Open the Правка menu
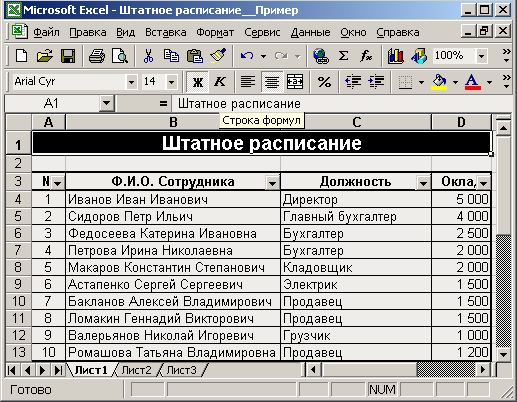Viewport: 517px width, 402px height. click(x=88, y=32)
